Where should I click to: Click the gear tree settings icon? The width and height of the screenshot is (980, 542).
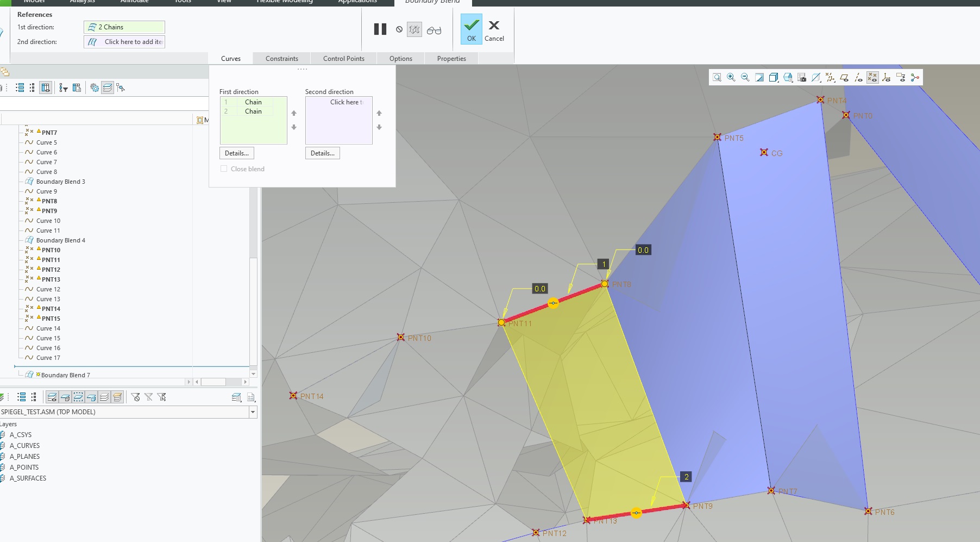[x=95, y=88]
